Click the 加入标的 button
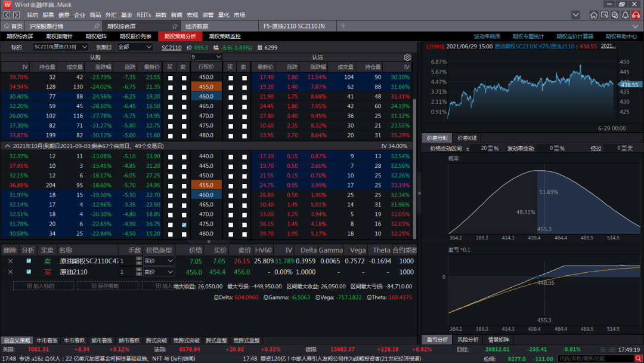This screenshot has height=363, width=644. click(44, 286)
